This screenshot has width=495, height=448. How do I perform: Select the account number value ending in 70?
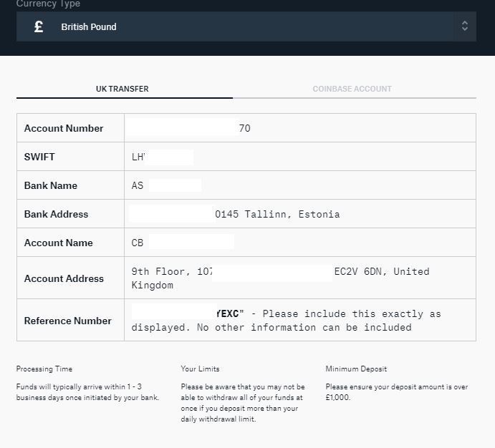pyautogui.click(x=244, y=128)
